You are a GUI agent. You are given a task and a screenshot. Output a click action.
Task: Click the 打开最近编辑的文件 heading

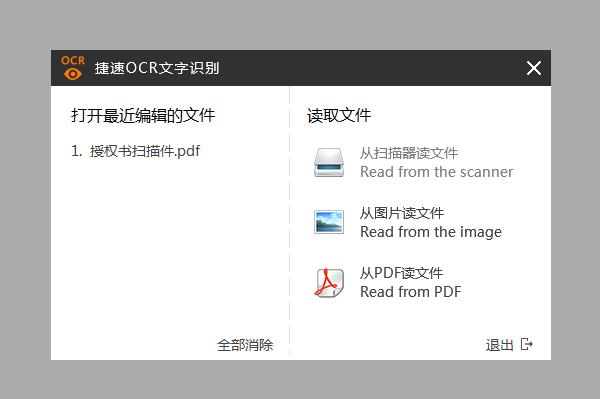click(x=143, y=115)
